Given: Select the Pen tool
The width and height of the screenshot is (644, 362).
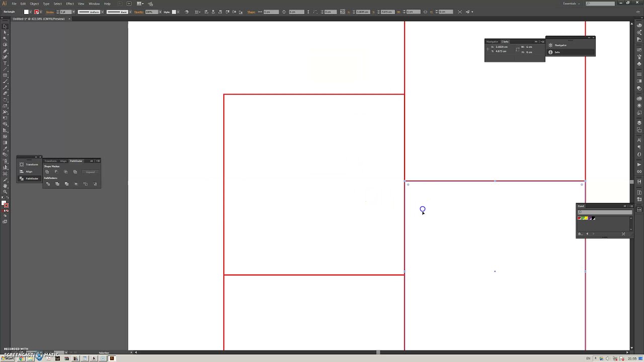Looking at the screenshot, I should click(x=5, y=51).
